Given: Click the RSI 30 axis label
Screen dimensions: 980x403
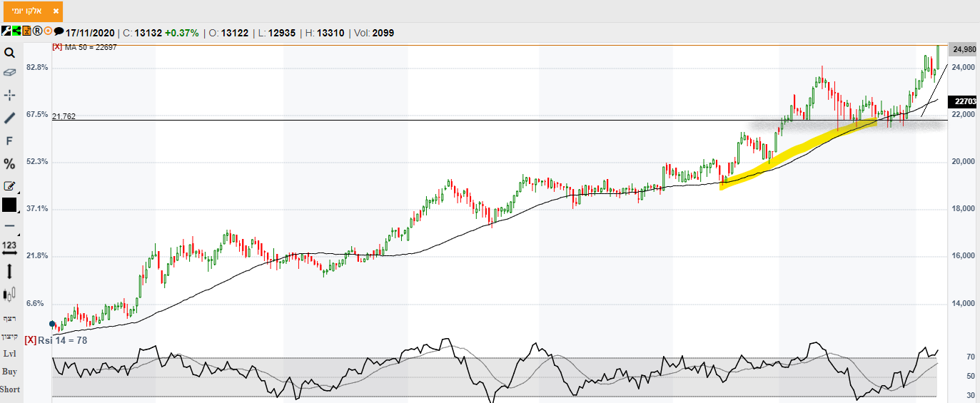Looking at the screenshot, I should point(971,395).
